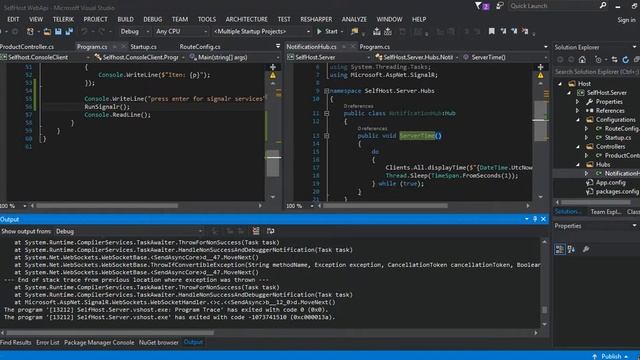Viewport: 640px width, 360px height.
Task: Click the Home icon in Solution Explorer
Action: click(x=582, y=60)
